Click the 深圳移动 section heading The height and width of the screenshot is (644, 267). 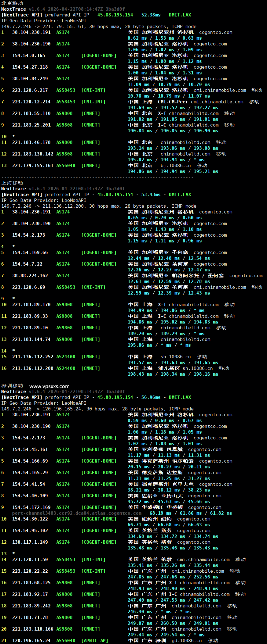pyautogui.click(x=12, y=386)
